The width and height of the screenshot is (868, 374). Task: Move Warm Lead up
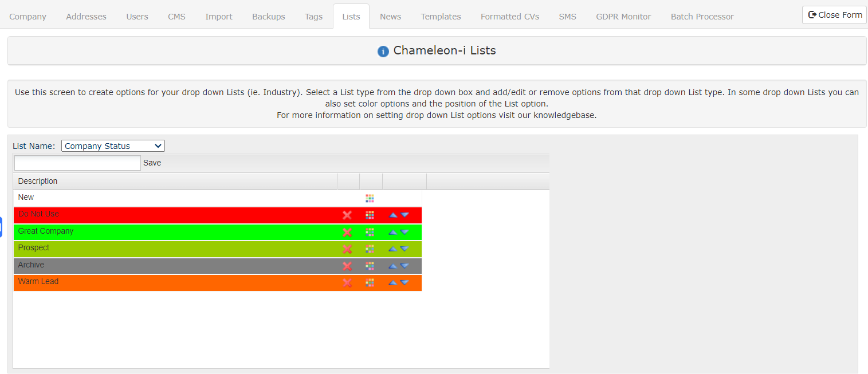coord(393,283)
